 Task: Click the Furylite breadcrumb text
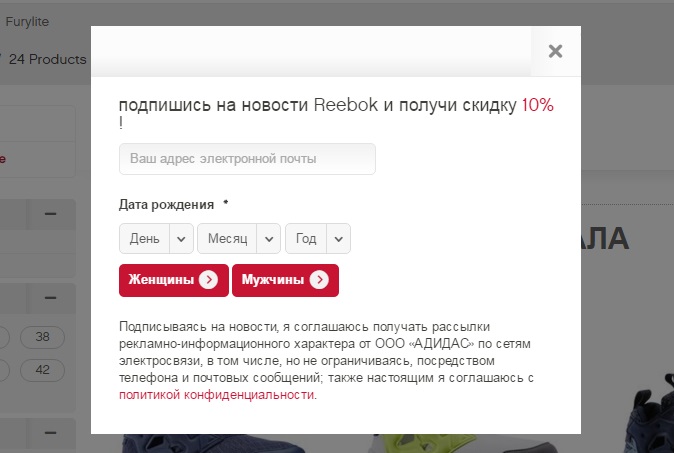pyautogui.click(x=27, y=21)
